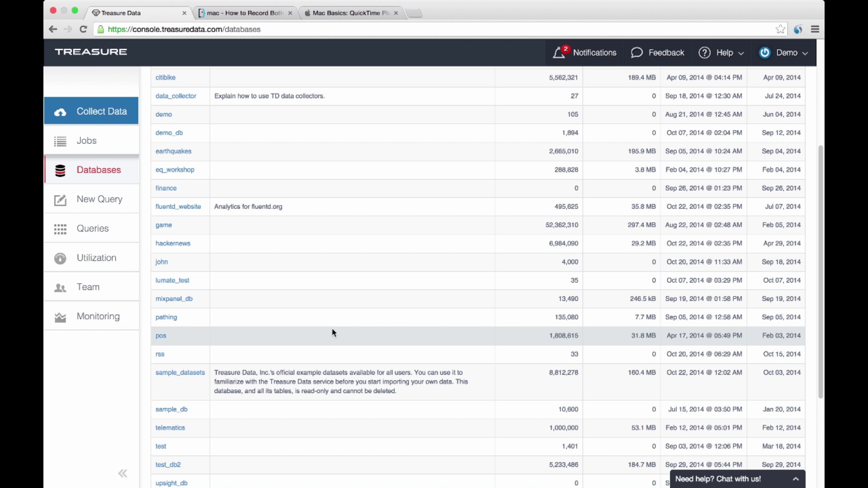Click the Notifications bell icon

point(559,53)
